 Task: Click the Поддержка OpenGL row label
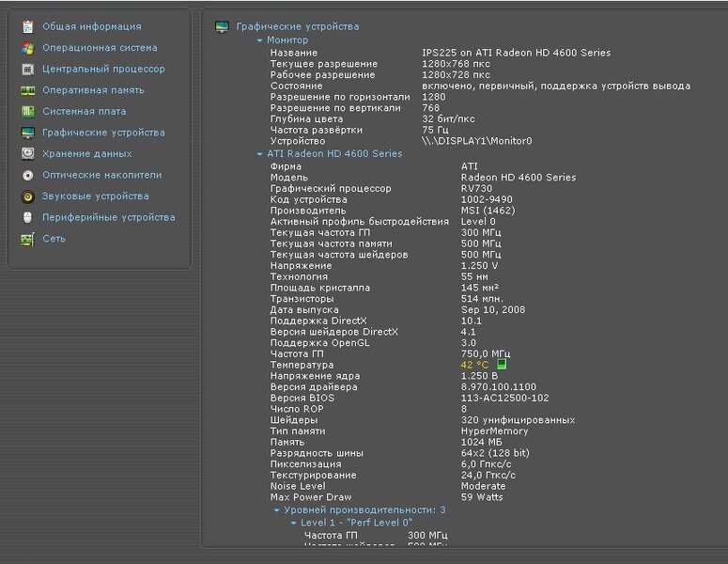pos(320,343)
